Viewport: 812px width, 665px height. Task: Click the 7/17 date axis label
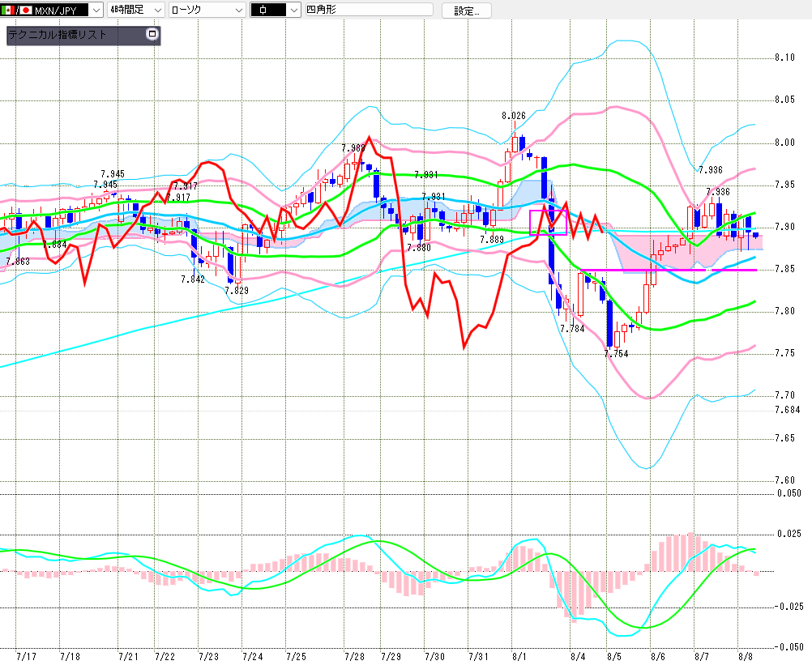(x=27, y=657)
